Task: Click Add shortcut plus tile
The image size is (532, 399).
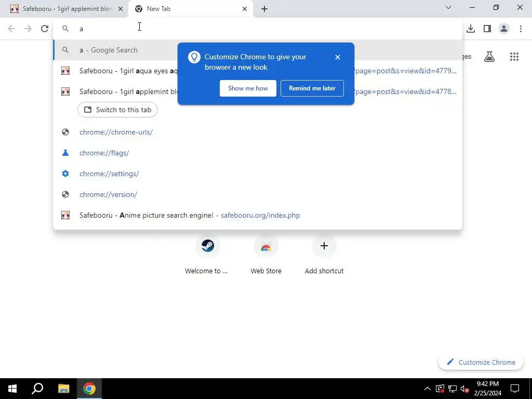Action: coord(324,256)
